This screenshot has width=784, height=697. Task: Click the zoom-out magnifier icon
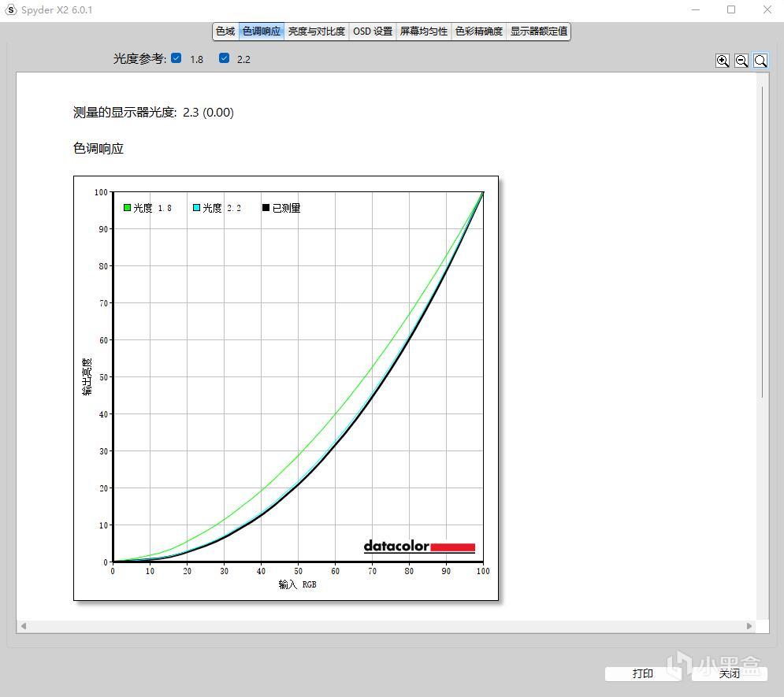click(741, 60)
